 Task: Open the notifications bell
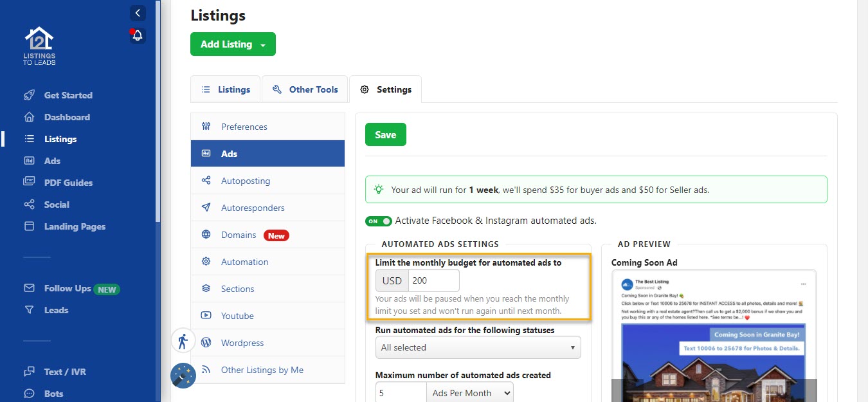138,36
